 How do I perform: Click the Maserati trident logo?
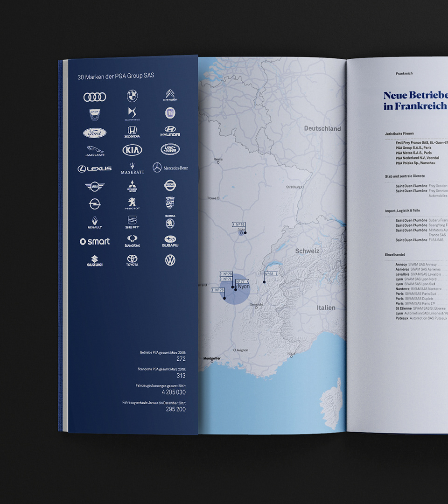(x=132, y=168)
